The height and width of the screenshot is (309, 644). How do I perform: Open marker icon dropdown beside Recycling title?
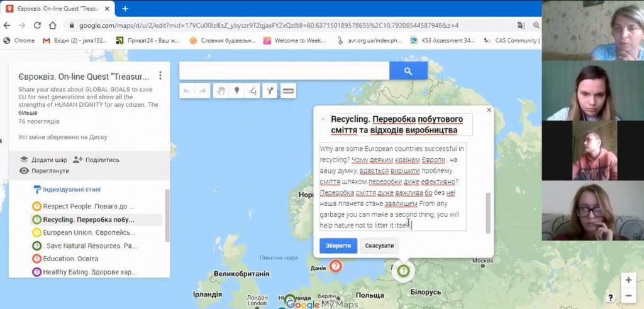pyautogui.click(x=323, y=119)
